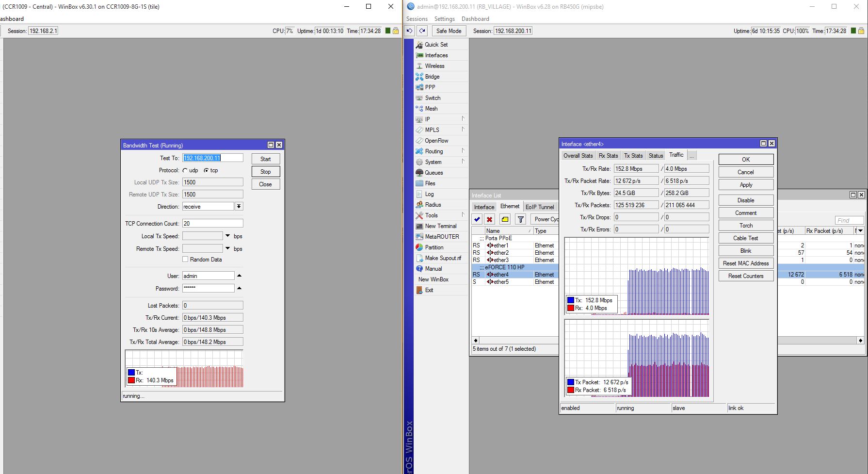Switch to the Overall Stats tab
868x474 pixels.
pos(578,156)
